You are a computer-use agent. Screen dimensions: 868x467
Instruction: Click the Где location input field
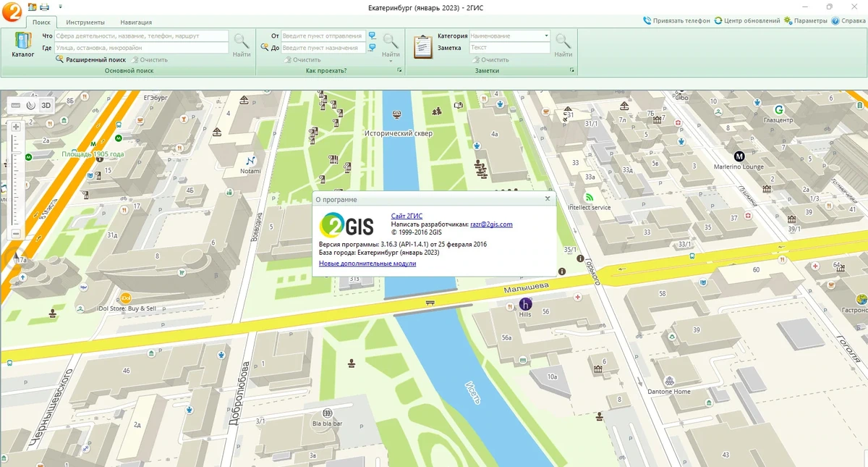tap(142, 48)
